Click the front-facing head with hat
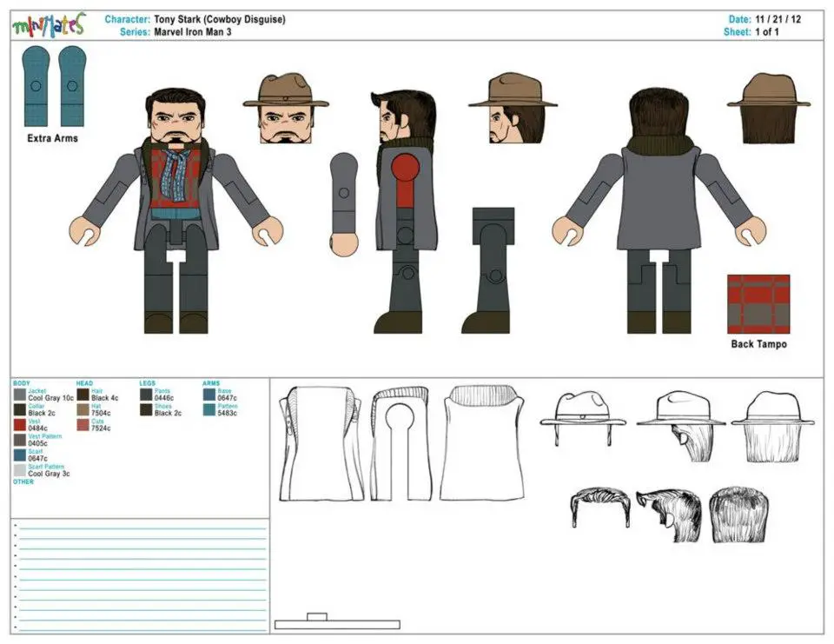Screen dimensions: 834x644 click(x=286, y=109)
